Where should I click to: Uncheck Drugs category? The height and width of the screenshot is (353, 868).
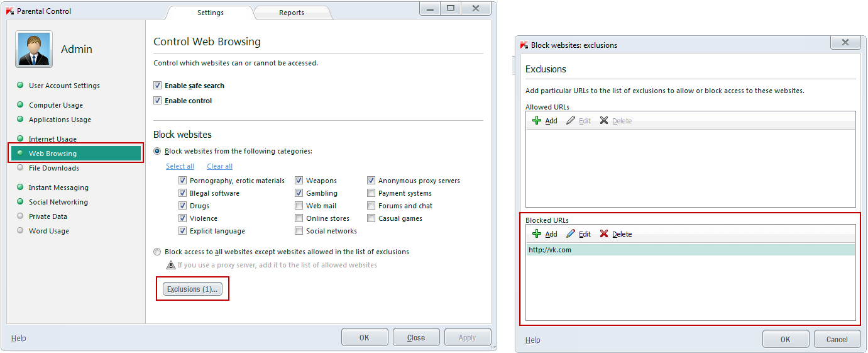click(x=183, y=206)
